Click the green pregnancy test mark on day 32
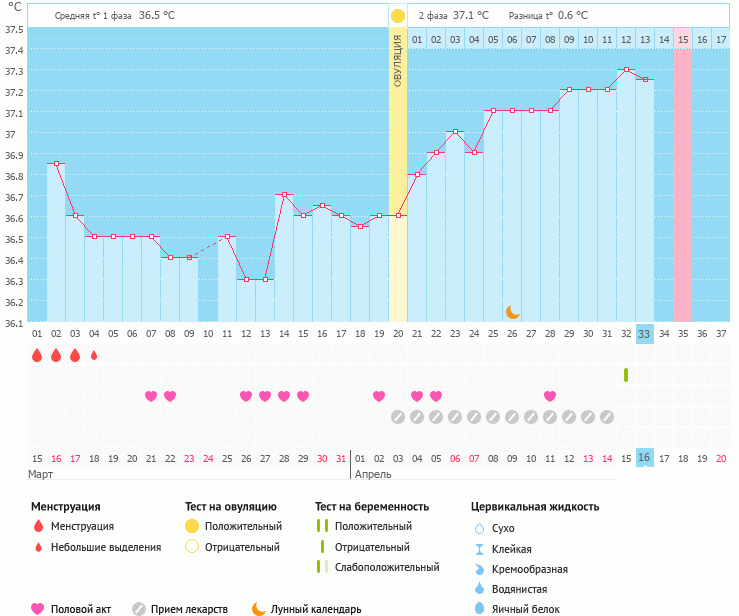 (626, 375)
